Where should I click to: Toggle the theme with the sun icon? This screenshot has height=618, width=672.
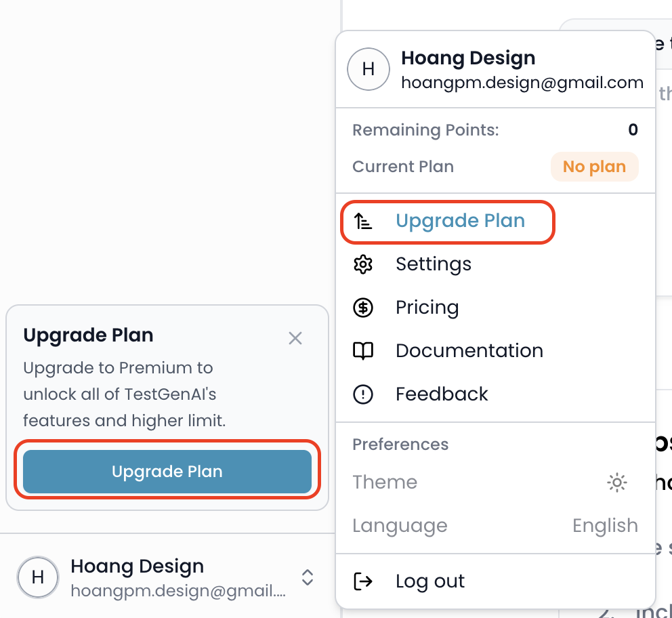tap(617, 482)
